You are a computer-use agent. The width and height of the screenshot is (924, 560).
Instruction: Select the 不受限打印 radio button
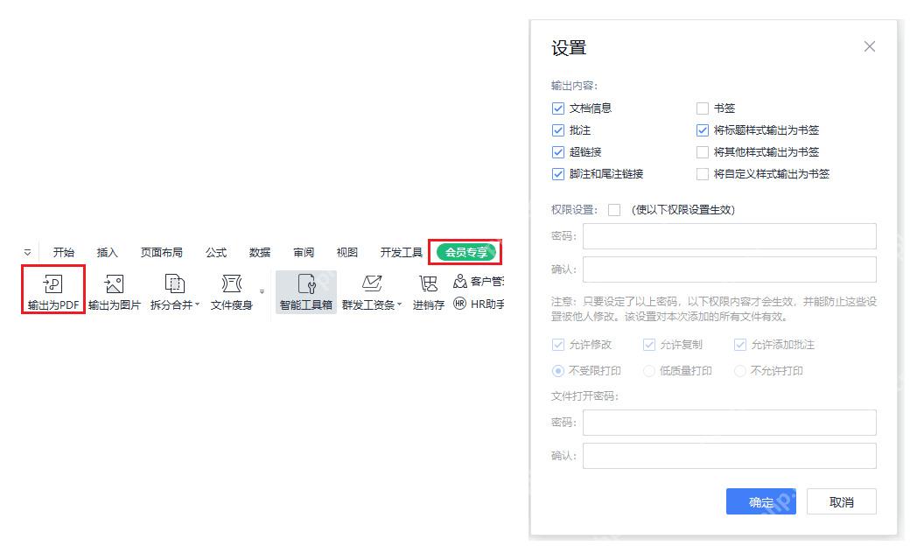(x=558, y=371)
